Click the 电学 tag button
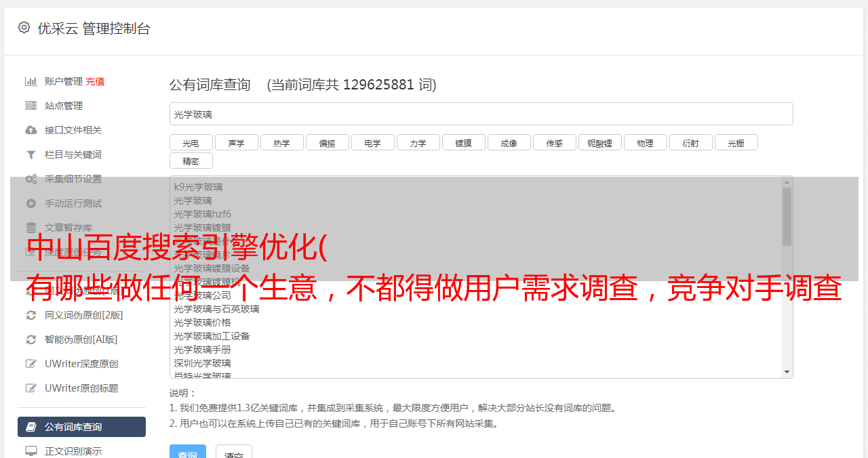The image size is (868, 458). pyautogui.click(x=373, y=142)
